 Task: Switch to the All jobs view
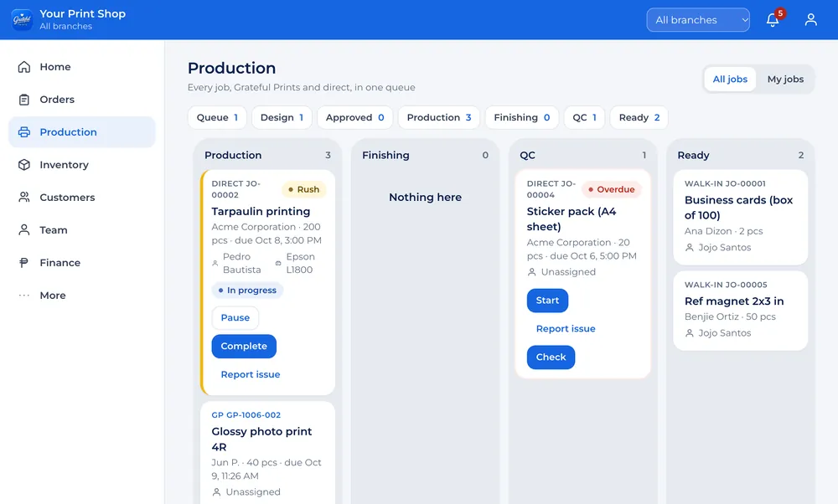[x=730, y=79]
